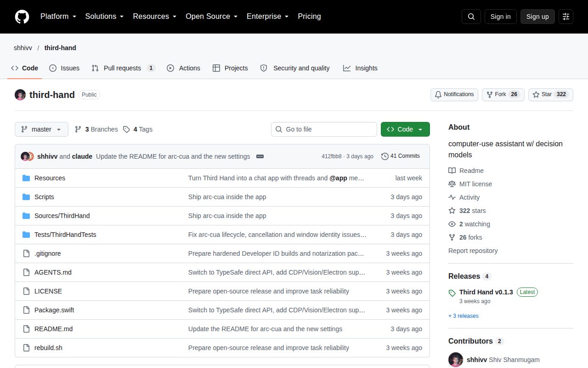The height and width of the screenshot is (368, 588).
Task: Click the shhivv contributor avatar
Action: [456, 360]
